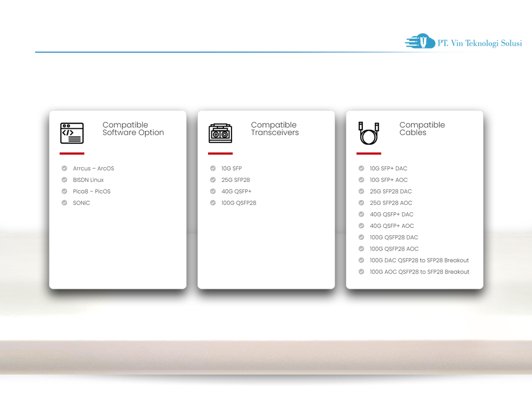Select the Compatible Transceivers heading
Viewport: 532px width, 399px height.
[x=275, y=129]
